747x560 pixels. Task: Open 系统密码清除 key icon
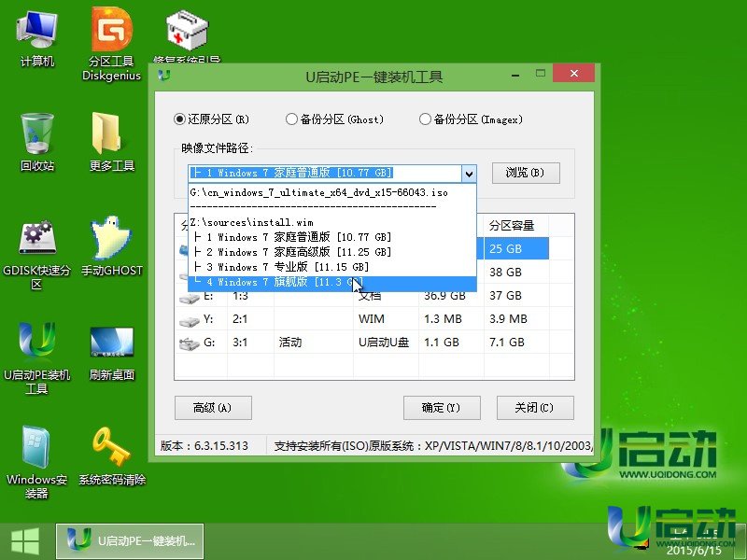pyautogui.click(x=111, y=456)
